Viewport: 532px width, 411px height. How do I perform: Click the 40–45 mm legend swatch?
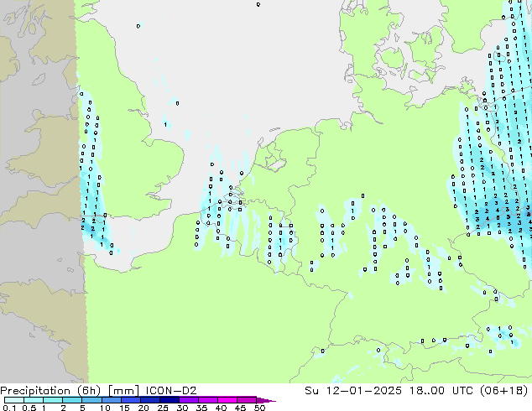click(x=227, y=400)
